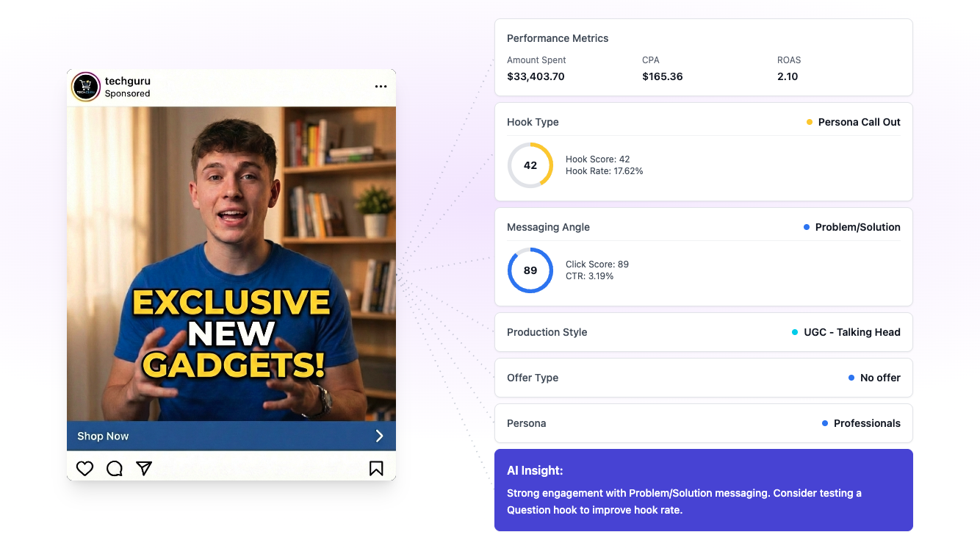Click the Persona row label
Image resolution: width=980 pixels, height=554 pixels.
coord(526,423)
